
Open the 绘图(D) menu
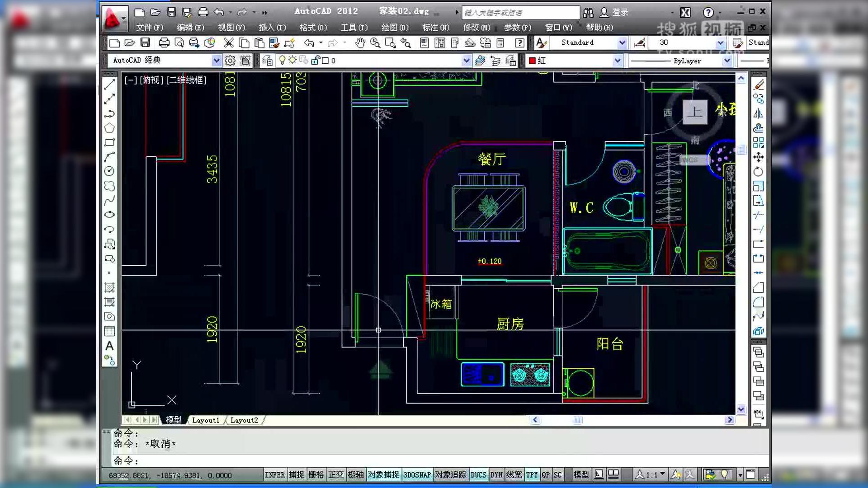pyautogui.click(x=395, y=28)
